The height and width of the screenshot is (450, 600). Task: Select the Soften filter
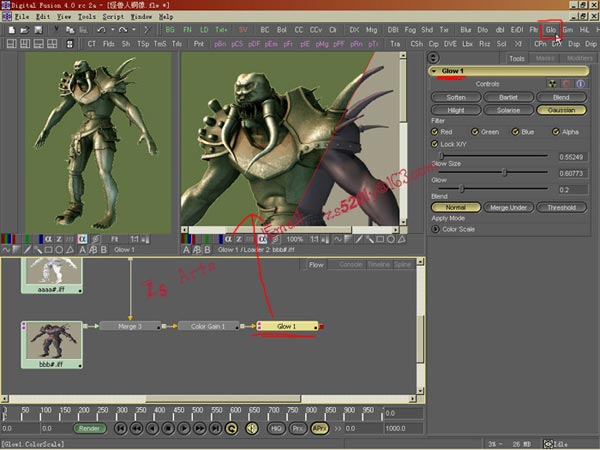pos(456,97)
